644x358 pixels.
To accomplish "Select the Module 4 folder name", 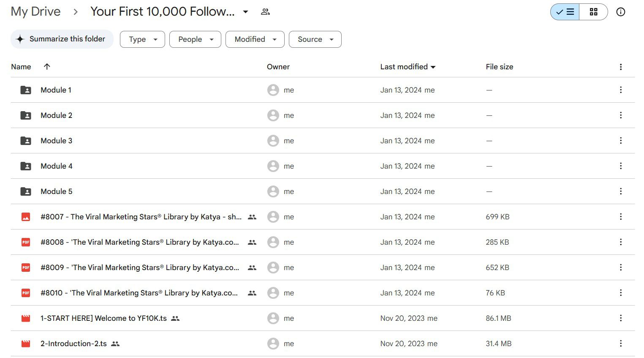I will pyautogui.click(x=56, y=166).
